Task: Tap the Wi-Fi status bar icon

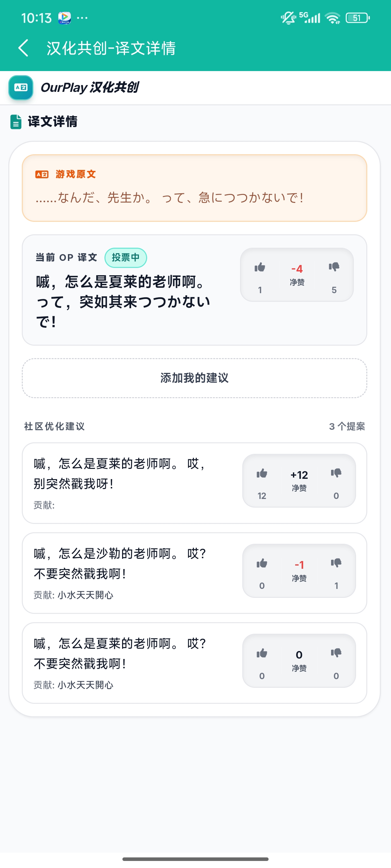Action: (x=333, y=18)
